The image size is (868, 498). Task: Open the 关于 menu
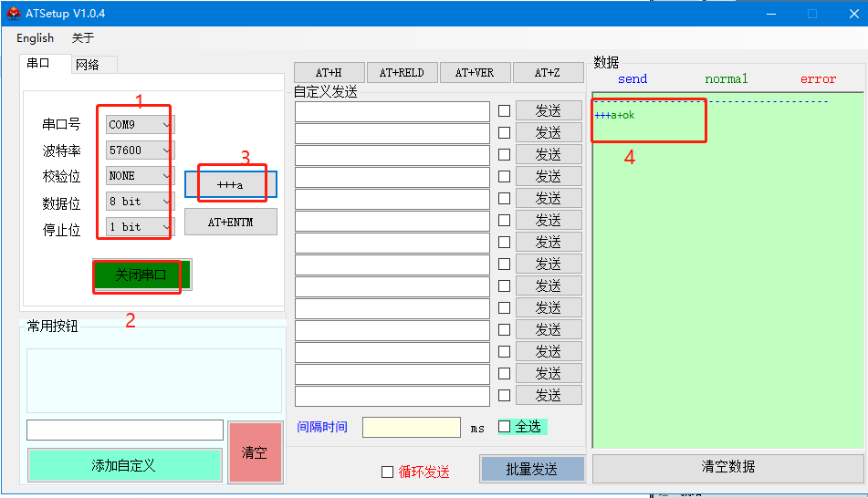[83, 38]
